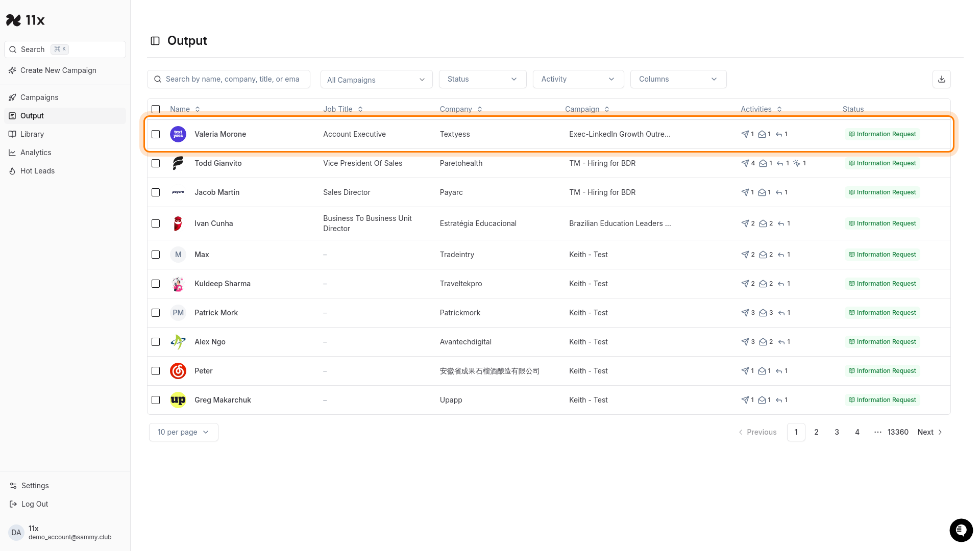The width and height of the screenshot is (980, 551).
Task: Click the M avatar for Max
Action: tap(178, 255)
